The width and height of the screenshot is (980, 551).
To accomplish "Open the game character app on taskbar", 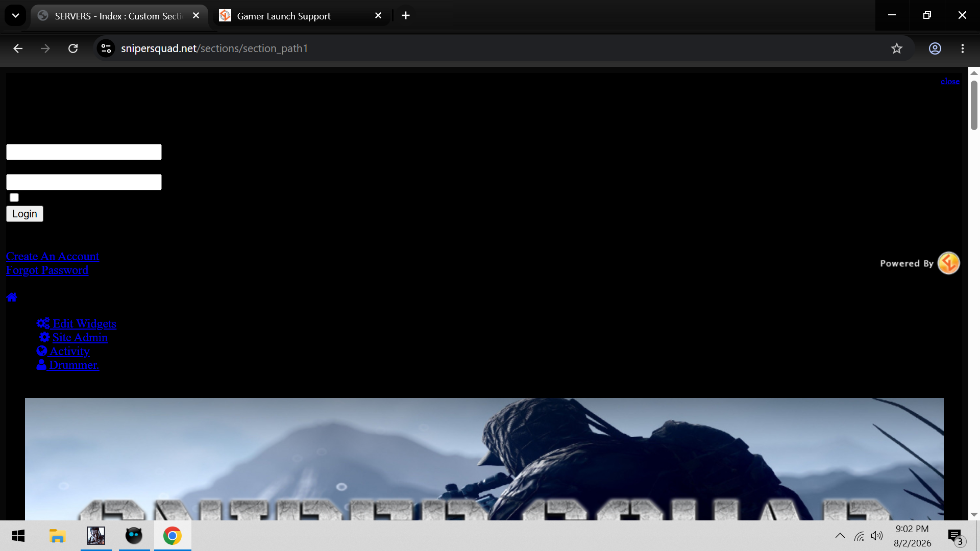I will (96, 536).
